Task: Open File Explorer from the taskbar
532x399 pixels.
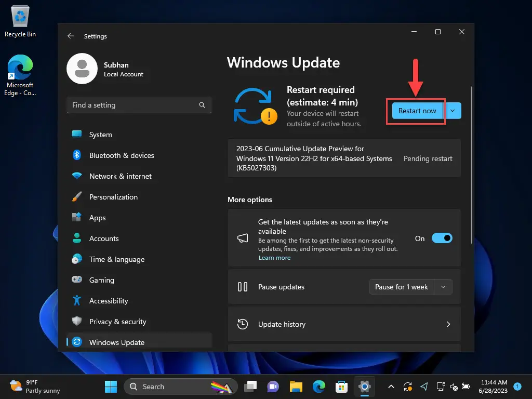Action: click(x=296, y=387)
